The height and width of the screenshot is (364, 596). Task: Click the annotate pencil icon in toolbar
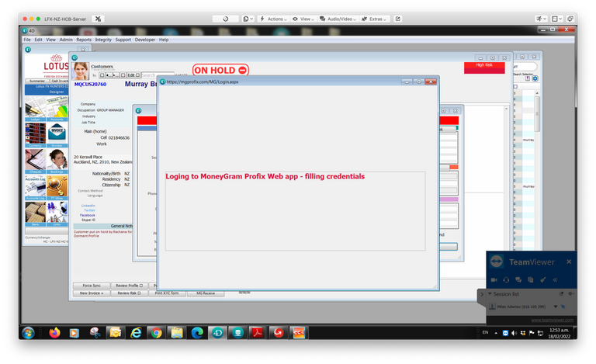[x=398, y=19]
